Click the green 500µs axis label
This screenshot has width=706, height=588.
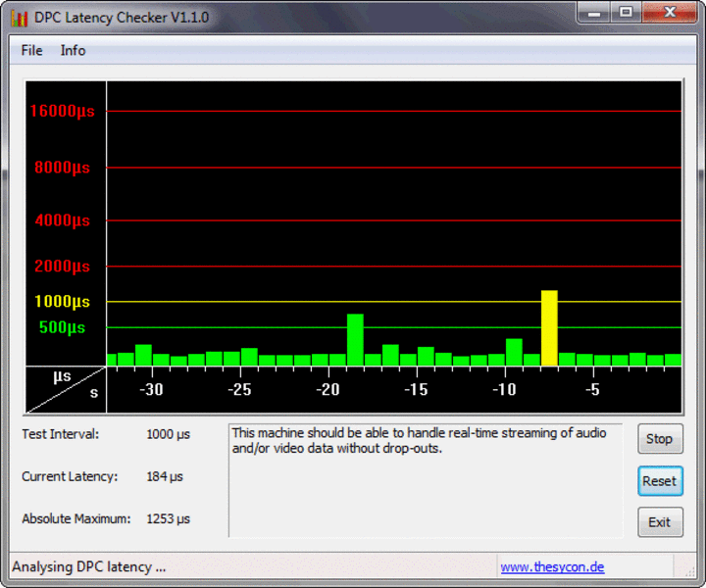point(62,327)
